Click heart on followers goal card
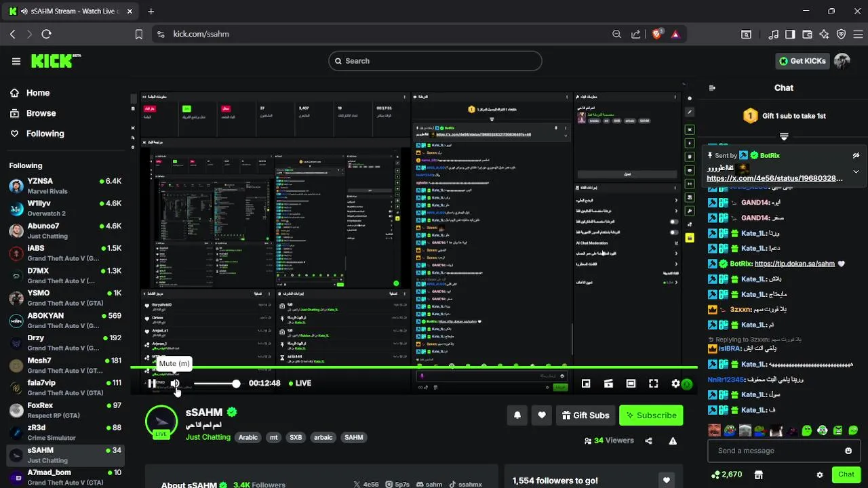This screenshot has width=868, height=488. [x=667, y=481]
